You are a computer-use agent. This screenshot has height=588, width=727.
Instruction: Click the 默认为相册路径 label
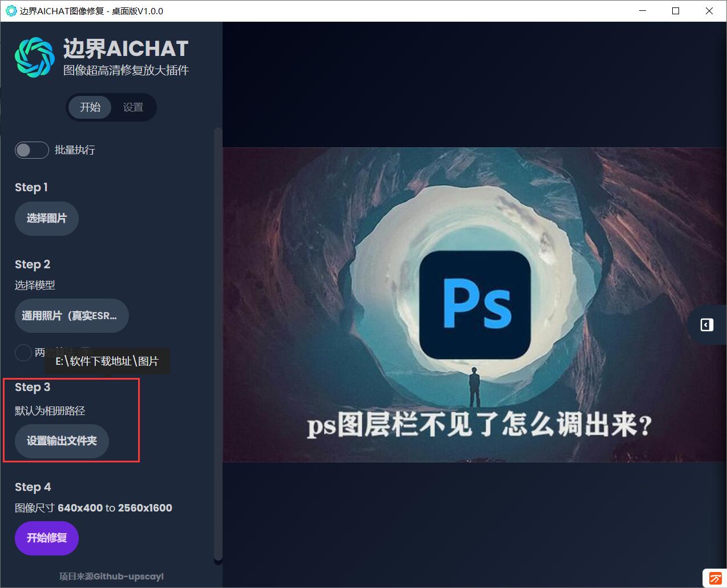(50, 410)
